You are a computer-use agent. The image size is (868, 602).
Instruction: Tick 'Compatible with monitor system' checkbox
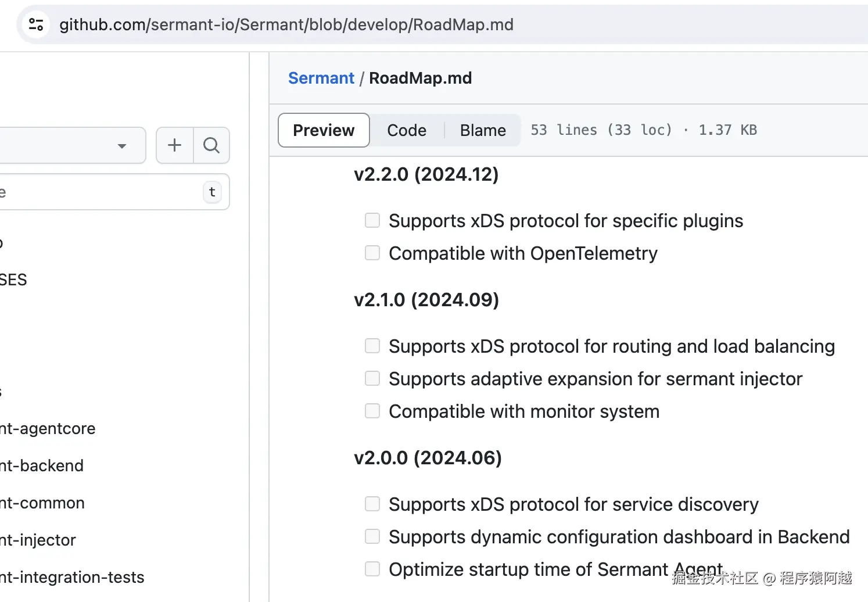pos(372,411)
